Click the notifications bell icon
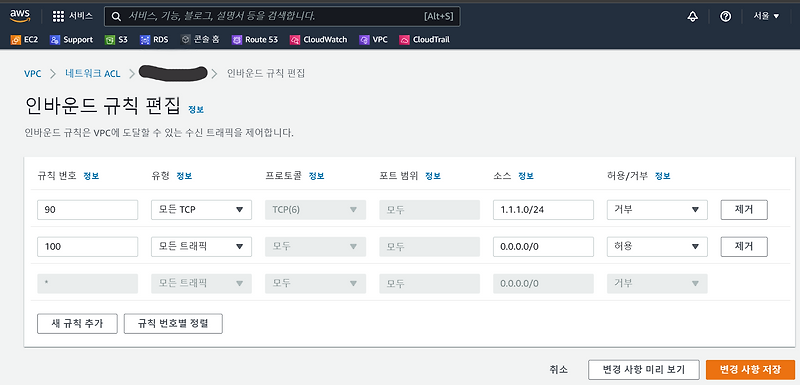800x385 pixels. 692,16
